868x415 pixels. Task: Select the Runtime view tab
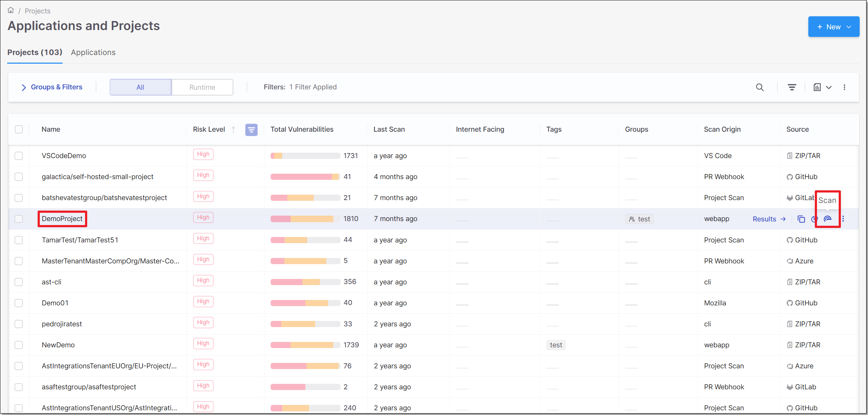202,87
